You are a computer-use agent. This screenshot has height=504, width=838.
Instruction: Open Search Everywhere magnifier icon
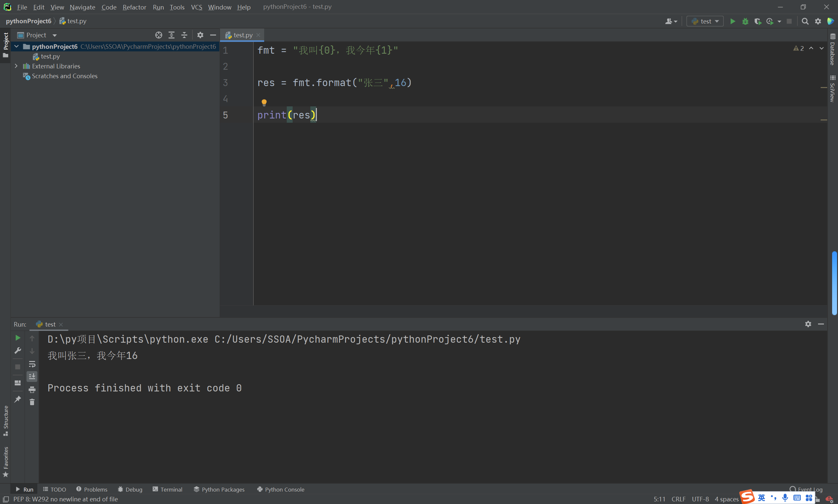pos(805,21)
